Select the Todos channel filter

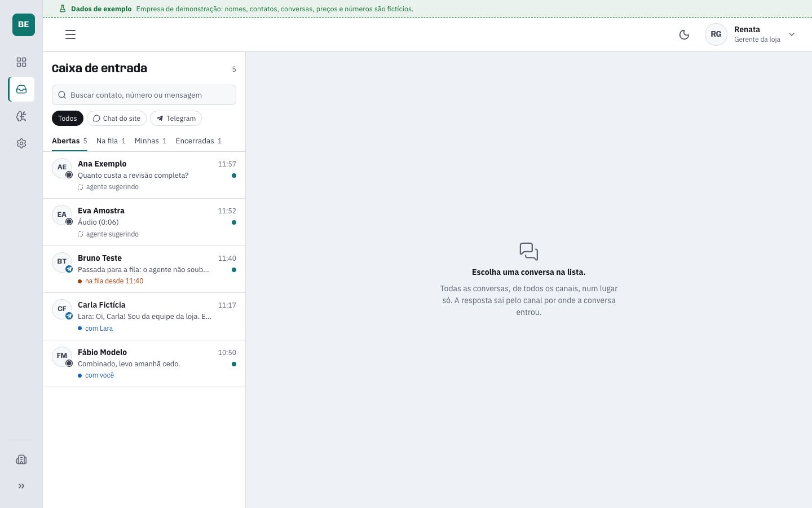click(x=68, y=118)
